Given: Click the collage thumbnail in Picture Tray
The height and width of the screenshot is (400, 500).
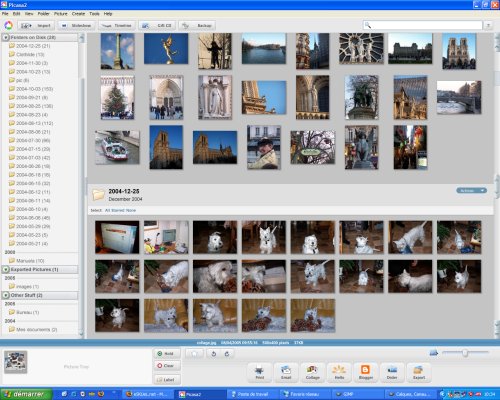Looking at the screenshot, I should click(x=15, y=362).
